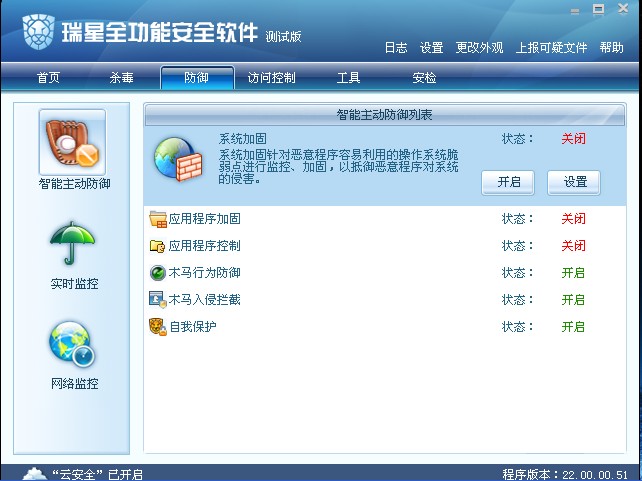This screenshot has width=642, height=481.
Task: Click the 木马行为防御 green circle icon
Action: tap(158, 273)
